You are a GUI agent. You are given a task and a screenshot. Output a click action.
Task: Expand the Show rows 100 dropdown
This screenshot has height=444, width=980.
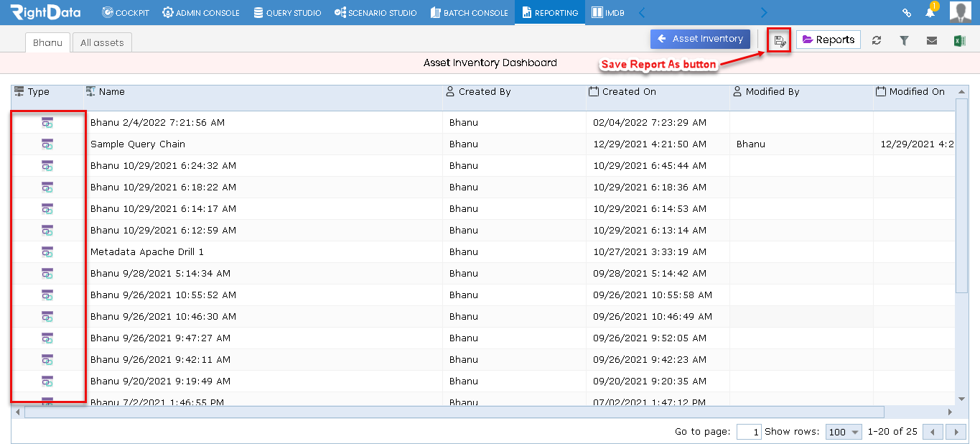[x=844, y=432]
